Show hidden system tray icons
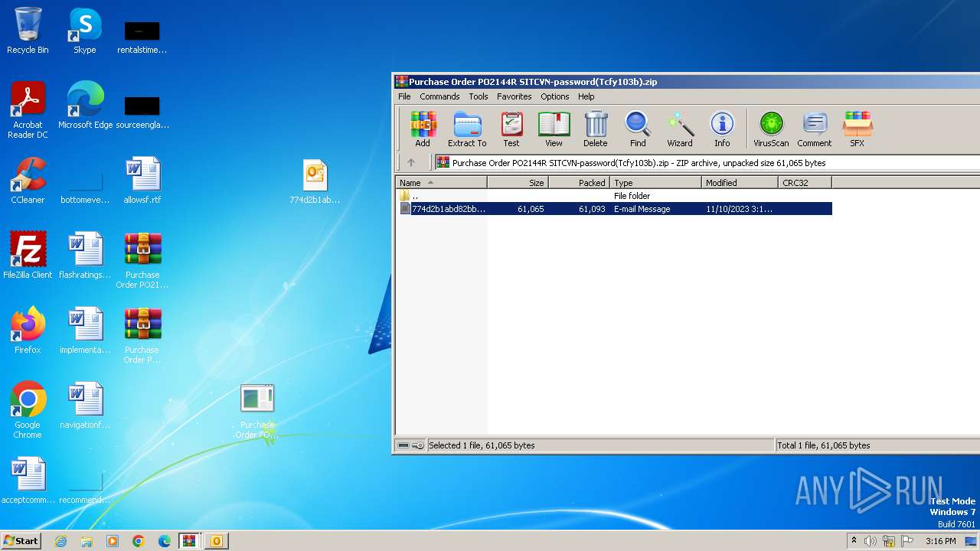 coord(854,540)
